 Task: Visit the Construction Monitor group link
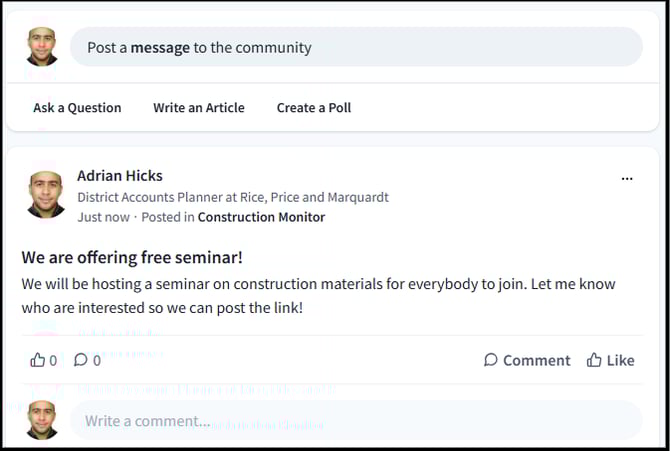pyautogui.click(x=261, y=217)
